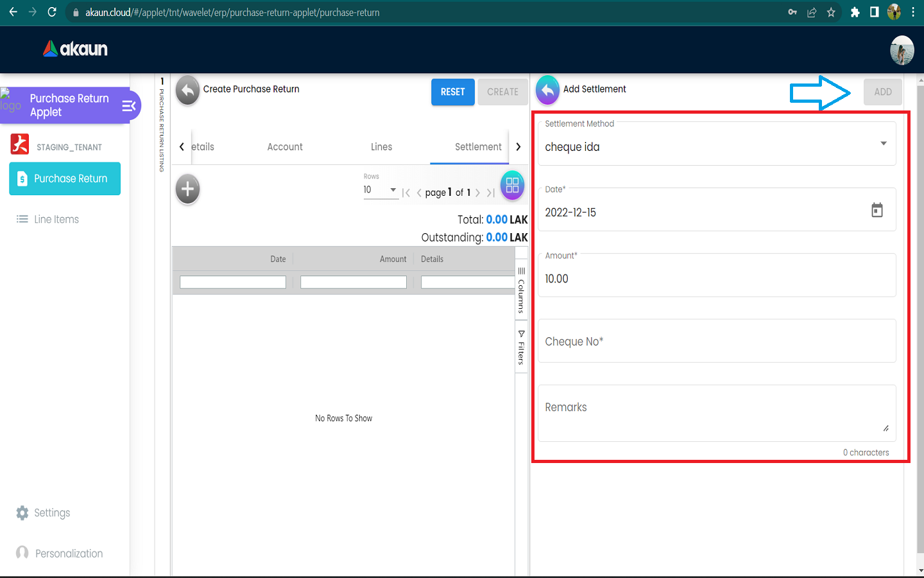Open the browser extensions puzzle icon
Viewport: 924px width, 578px height.
pos(855,12)
